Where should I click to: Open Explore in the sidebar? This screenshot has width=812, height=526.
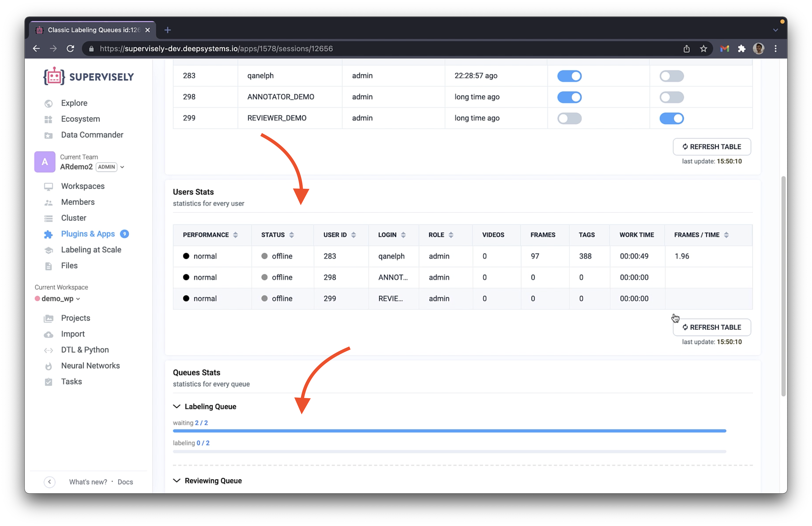74,103
